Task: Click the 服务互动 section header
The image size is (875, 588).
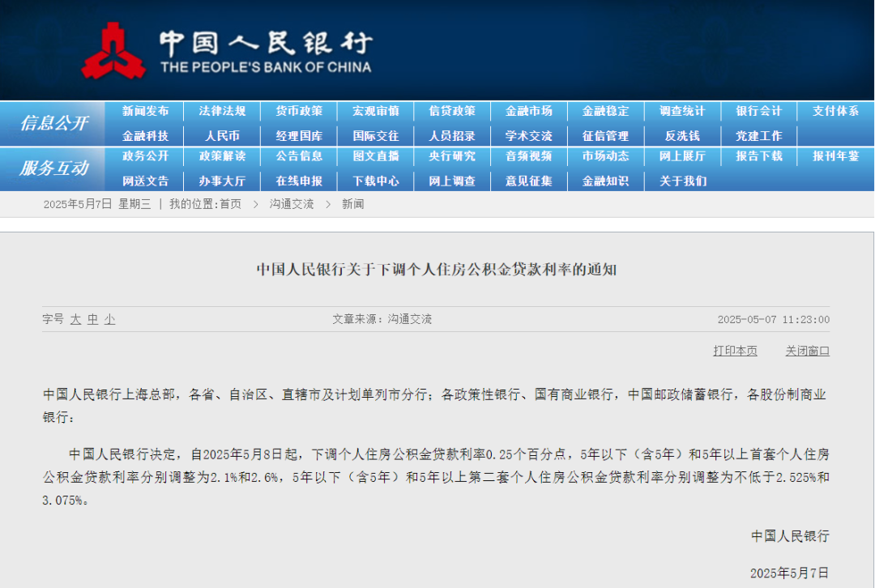Action: [x=53, y=168]
